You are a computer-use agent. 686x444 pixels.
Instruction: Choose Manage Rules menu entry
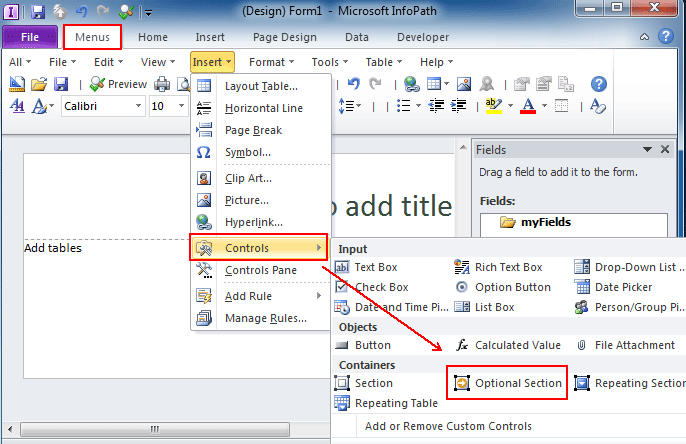coord(261,318)
